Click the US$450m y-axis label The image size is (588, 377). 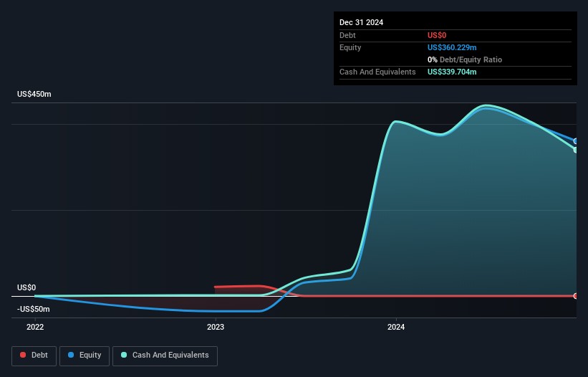point(34,95)
